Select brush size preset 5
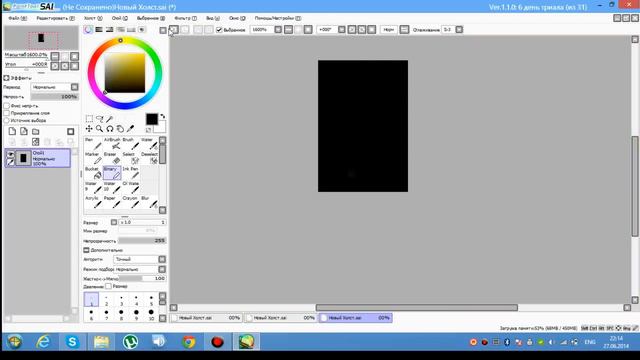Viewport: 640px width, 360px height. (x=151, y=300)
